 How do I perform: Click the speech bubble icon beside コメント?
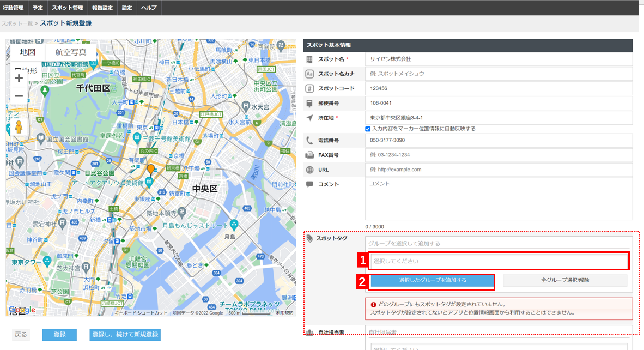[309, 184]
